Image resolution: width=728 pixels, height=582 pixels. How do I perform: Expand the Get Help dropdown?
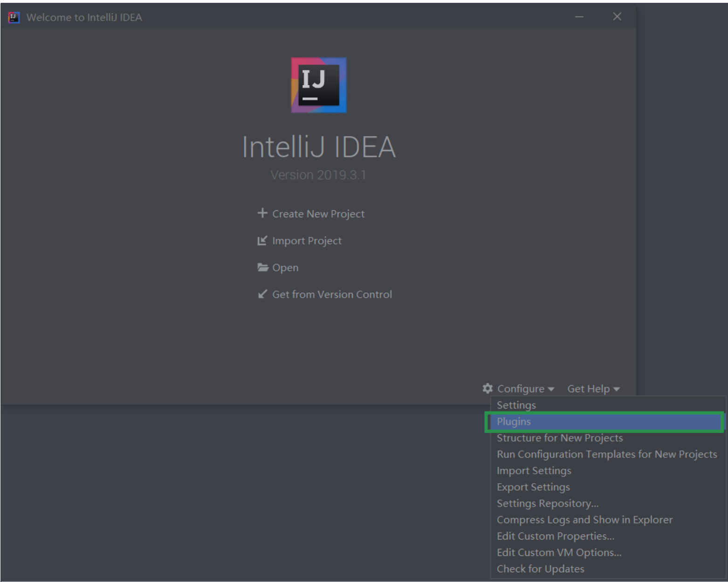pos(593,388)
